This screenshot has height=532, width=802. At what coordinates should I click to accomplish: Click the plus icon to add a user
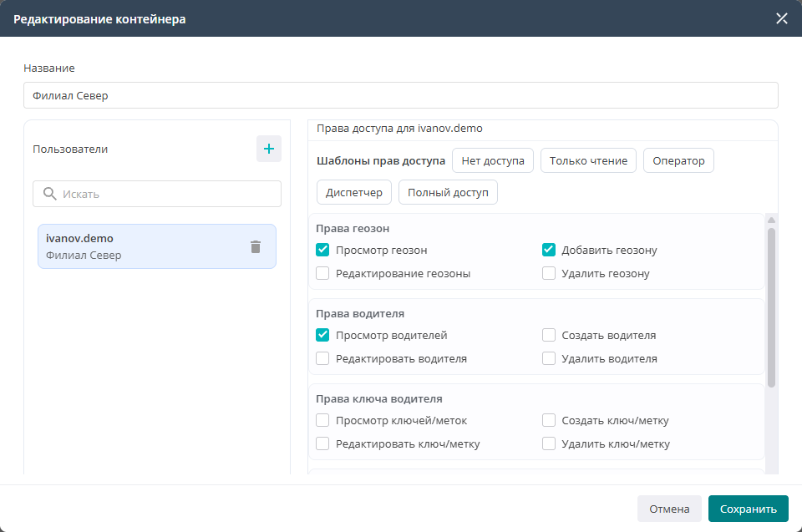coord(268,149)
